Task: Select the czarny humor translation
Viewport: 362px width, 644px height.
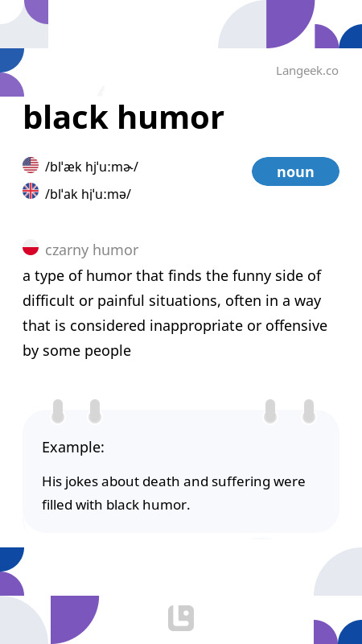Action: click(92, 250)
